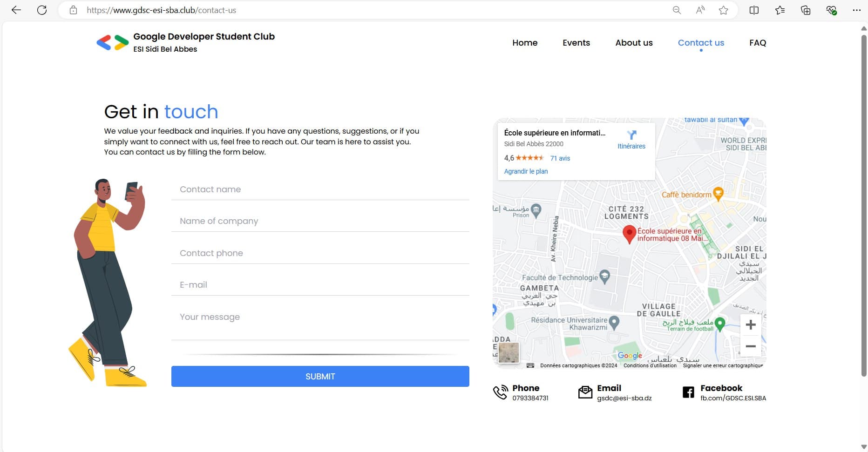Click the Agrandir le plan link
This screenshot has height=452, width=868.
(526, 171)
